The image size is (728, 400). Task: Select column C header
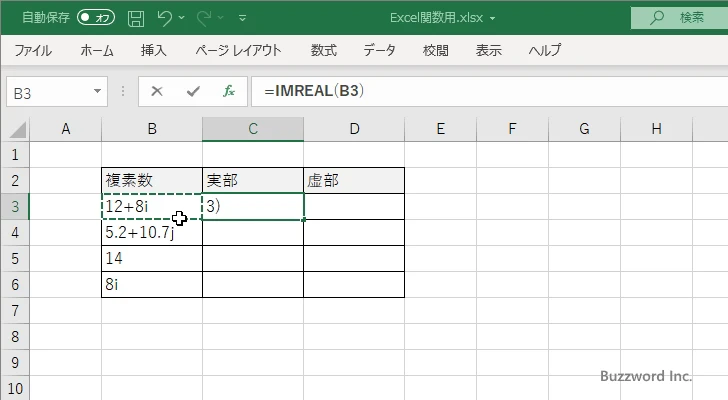253,129
